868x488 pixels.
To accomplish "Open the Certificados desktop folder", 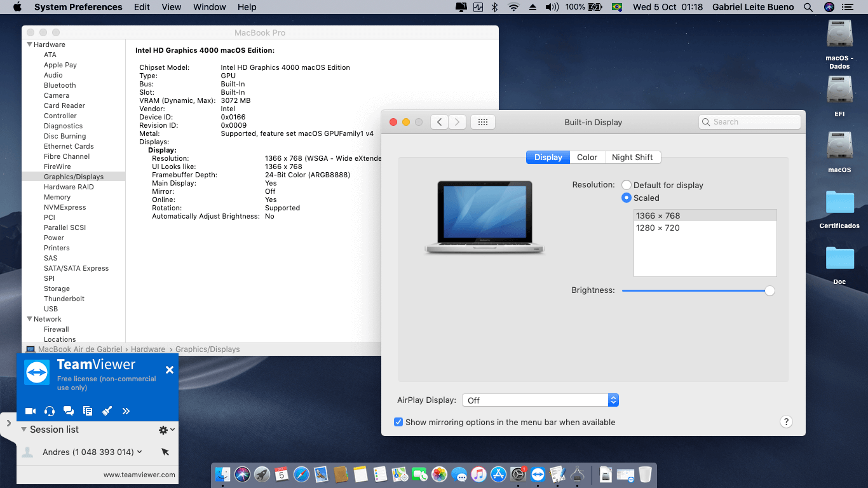I will click(839, 208).
